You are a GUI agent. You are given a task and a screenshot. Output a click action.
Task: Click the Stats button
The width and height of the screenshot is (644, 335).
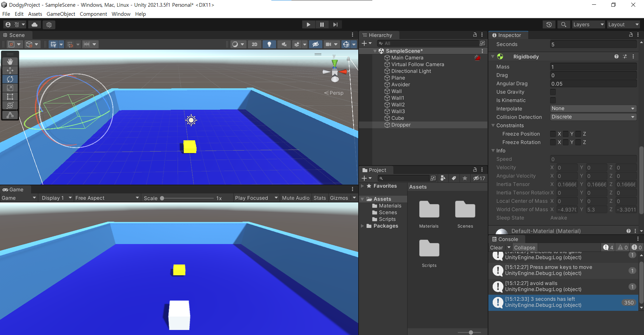[x=320, y=198]
